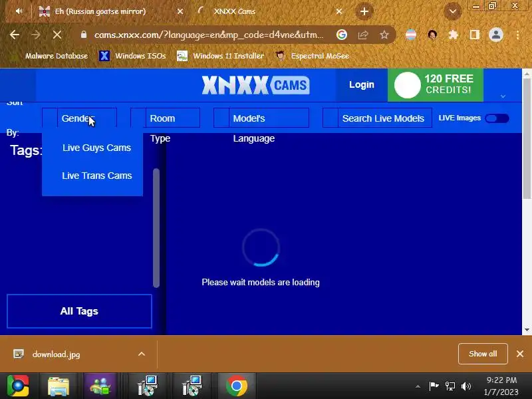Expand the header chevron below credits
Screen dimensions: 532x399
503,96
